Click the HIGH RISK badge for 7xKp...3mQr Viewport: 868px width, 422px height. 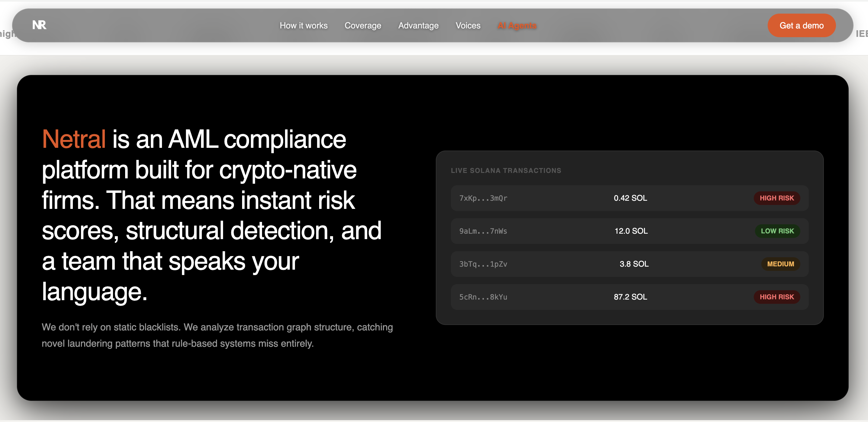777,198
